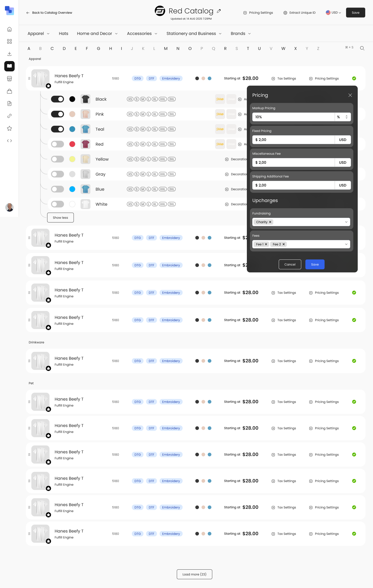Remove the Fee 2 tag

(284, 244)
